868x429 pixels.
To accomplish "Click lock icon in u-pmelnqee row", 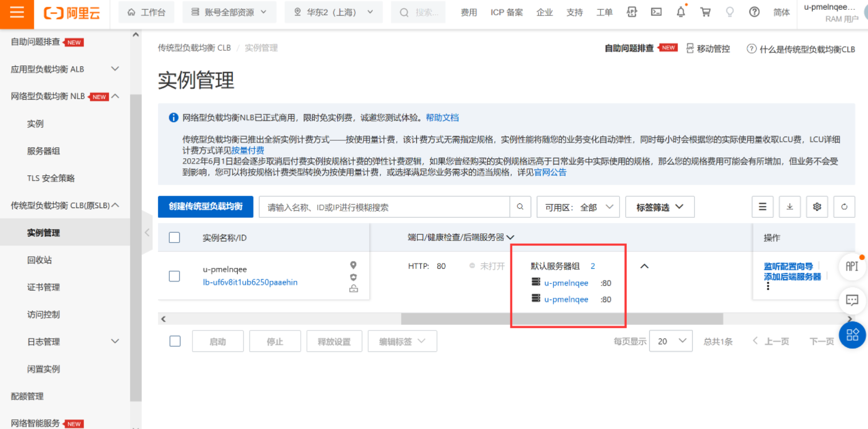I will (353, 289).
